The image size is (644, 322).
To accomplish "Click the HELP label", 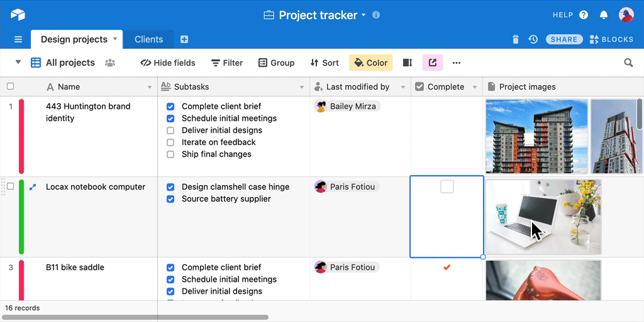I will (x=563, y=15).
